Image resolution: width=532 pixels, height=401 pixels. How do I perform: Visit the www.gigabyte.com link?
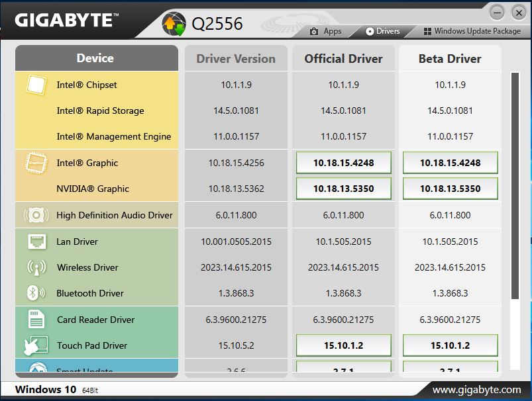point(477,390)
